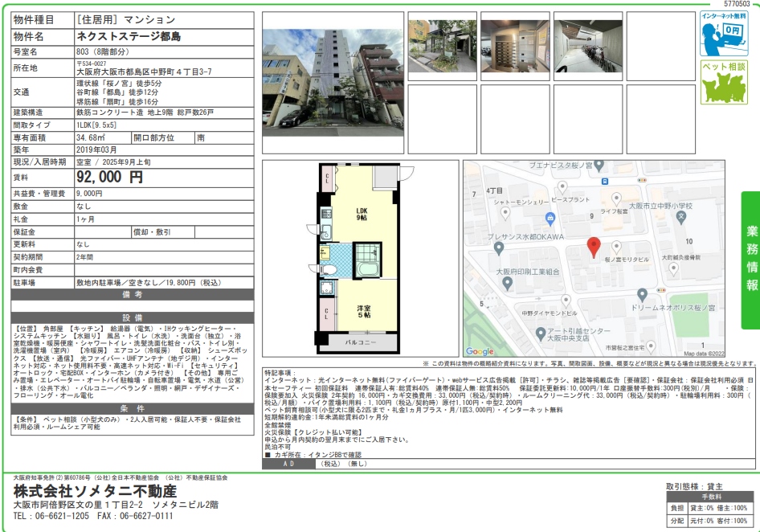Click the 大阪市立中野小学校 school marker
This screenshot has height=532, width=760.
[680, 216]
